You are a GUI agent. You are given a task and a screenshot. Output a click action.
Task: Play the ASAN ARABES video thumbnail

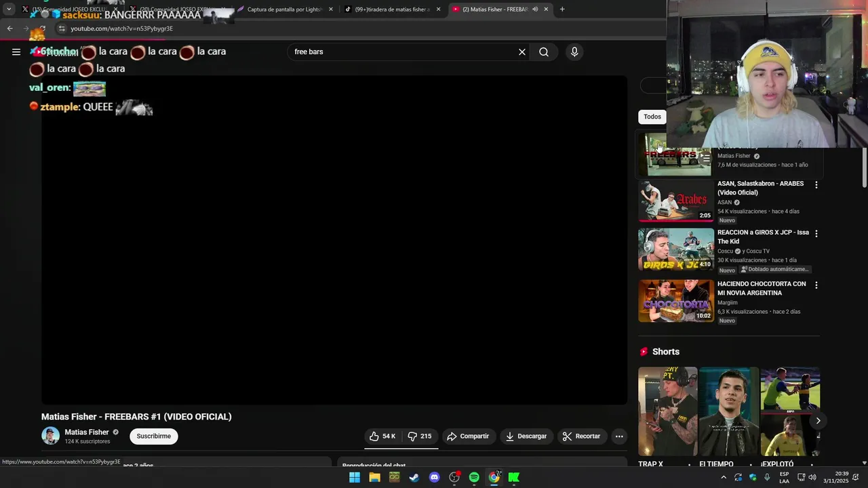pyautogui.click(x=676, y=201)
